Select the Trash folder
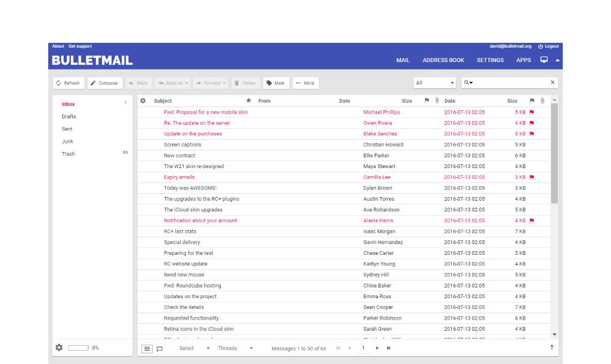The width and height of the screenshot is (611, 364). [x=68, y=154]
